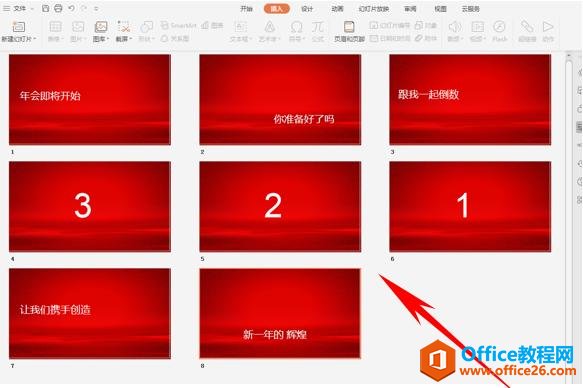This screenshot has height=388, width=583.
Task: Switch to the 动画 tab
Action: point(337,8)
